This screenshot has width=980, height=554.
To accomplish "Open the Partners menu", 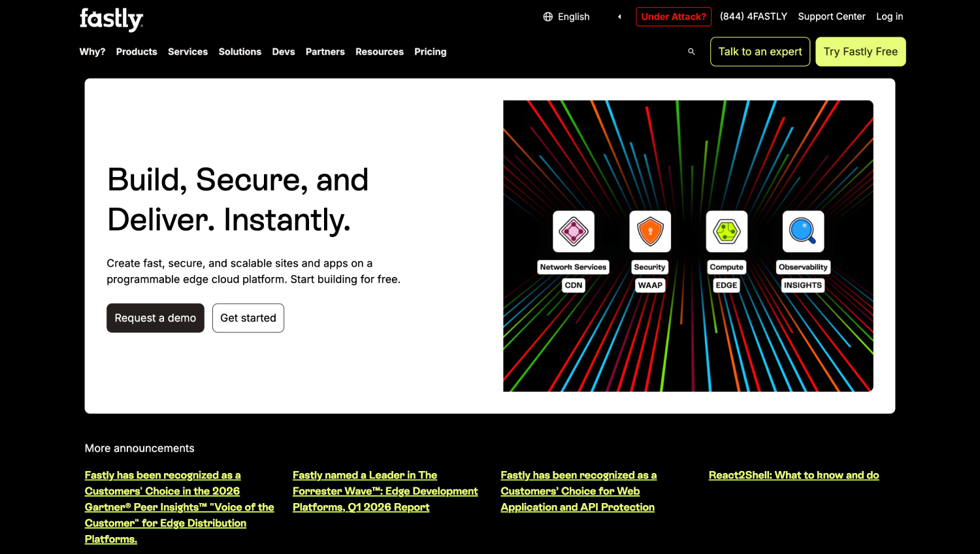I will click(x=325, y=52).
